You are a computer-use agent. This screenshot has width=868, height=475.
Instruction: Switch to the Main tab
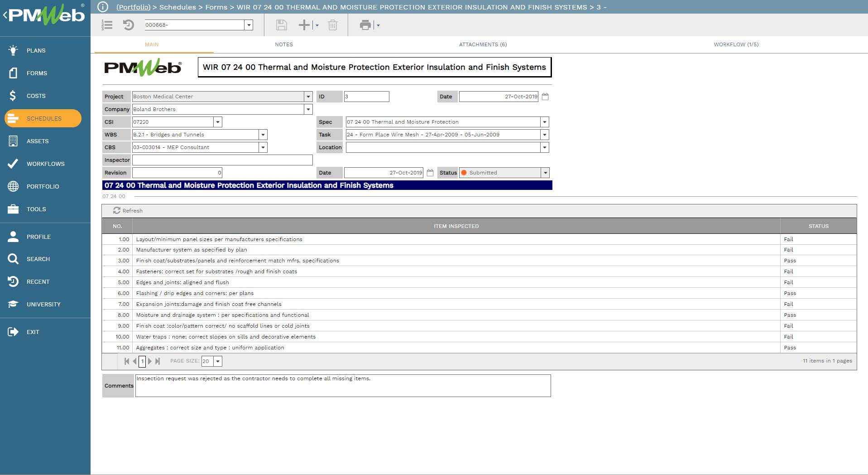click(x=152, y=44)
